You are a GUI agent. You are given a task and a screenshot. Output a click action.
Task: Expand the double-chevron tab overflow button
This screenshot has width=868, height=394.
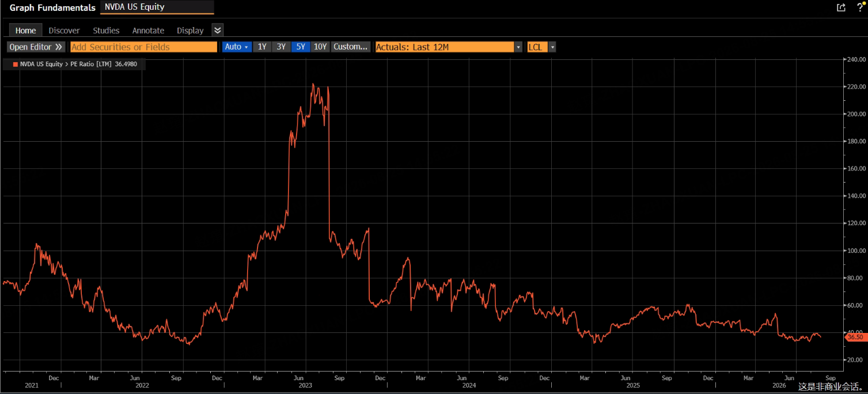coord(217,30)
